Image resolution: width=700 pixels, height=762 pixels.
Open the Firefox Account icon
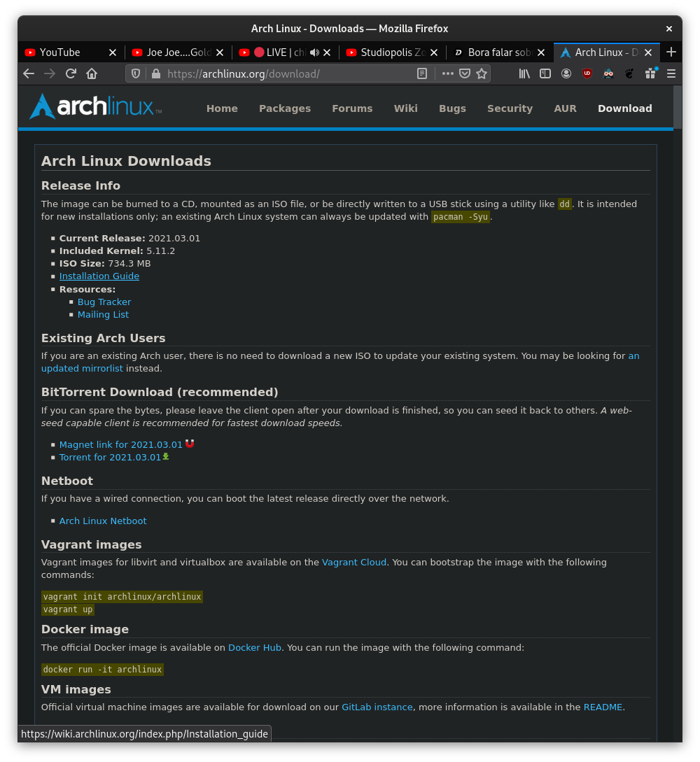566,74
